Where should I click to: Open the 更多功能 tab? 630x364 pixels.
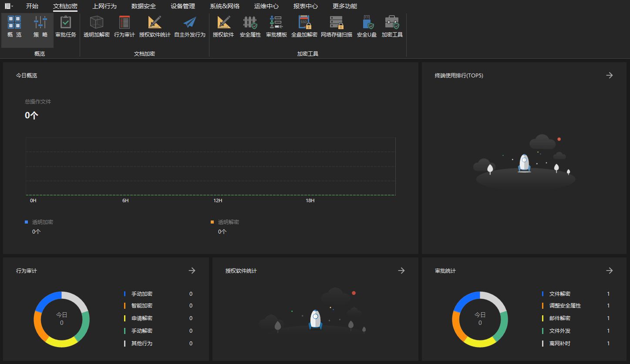(x=345, y=6)
